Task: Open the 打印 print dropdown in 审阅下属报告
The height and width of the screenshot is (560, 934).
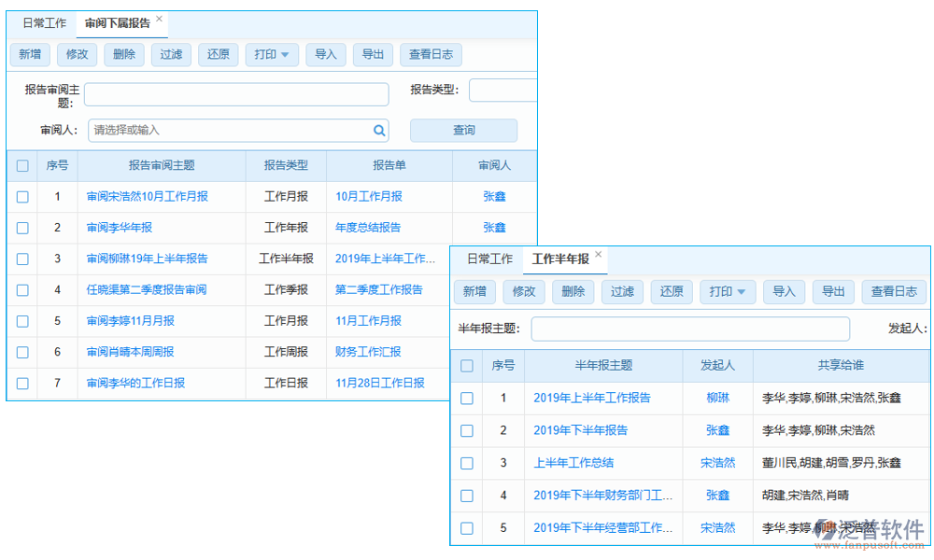Action: point(271,54)
